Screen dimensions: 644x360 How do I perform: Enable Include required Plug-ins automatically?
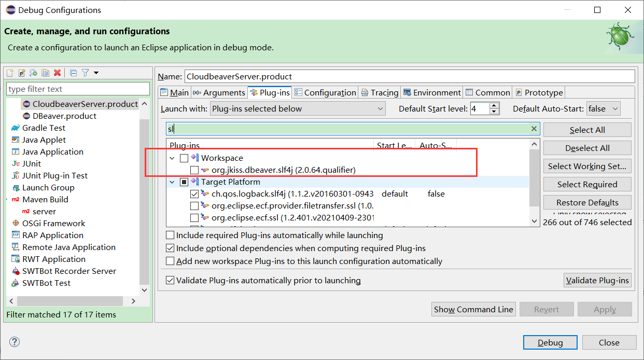170,235
